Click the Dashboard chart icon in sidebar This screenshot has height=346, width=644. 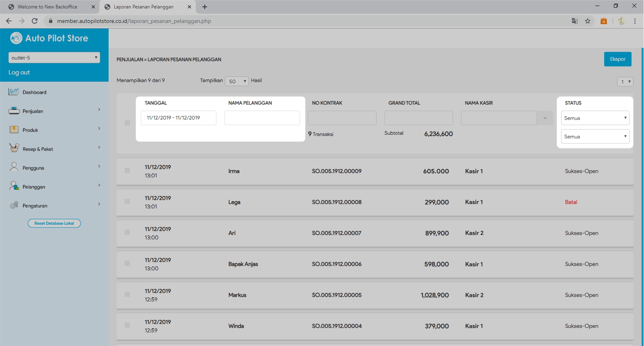[14, 92]
